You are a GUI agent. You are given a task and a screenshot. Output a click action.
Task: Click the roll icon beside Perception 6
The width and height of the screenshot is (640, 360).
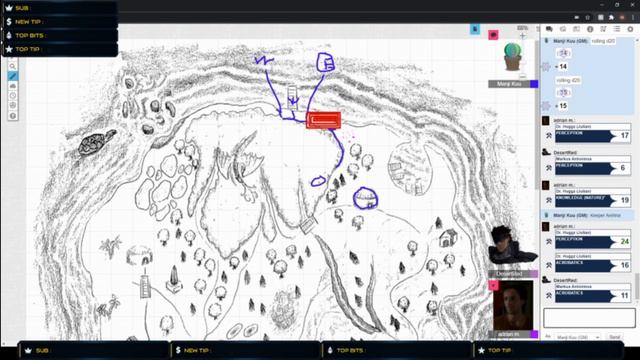(549, 167)
